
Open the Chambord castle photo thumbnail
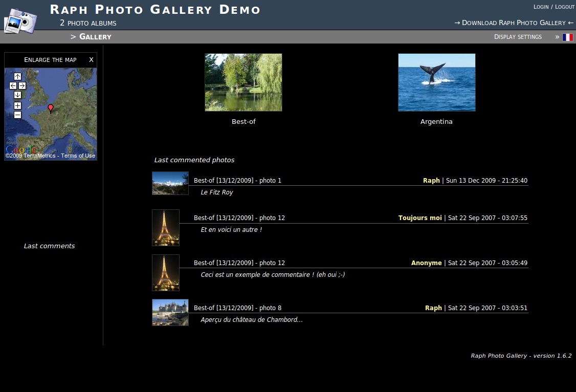click(x=170, y=312)
